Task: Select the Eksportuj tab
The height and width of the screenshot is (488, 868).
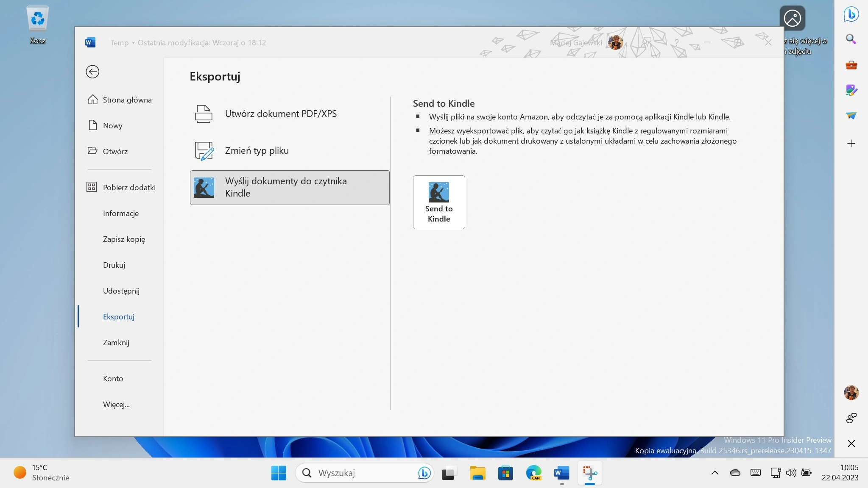Action: pyautogui.click(x=120, y=316)
